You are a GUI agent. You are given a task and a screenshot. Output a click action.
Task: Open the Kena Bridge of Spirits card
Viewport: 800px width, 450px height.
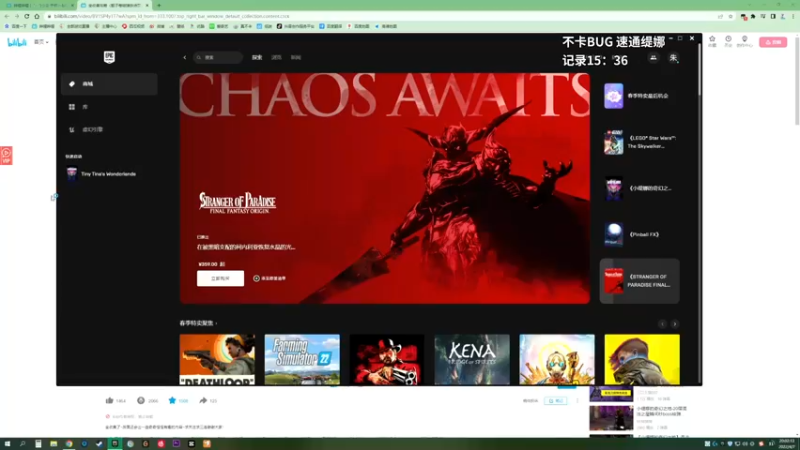(472, 360)
